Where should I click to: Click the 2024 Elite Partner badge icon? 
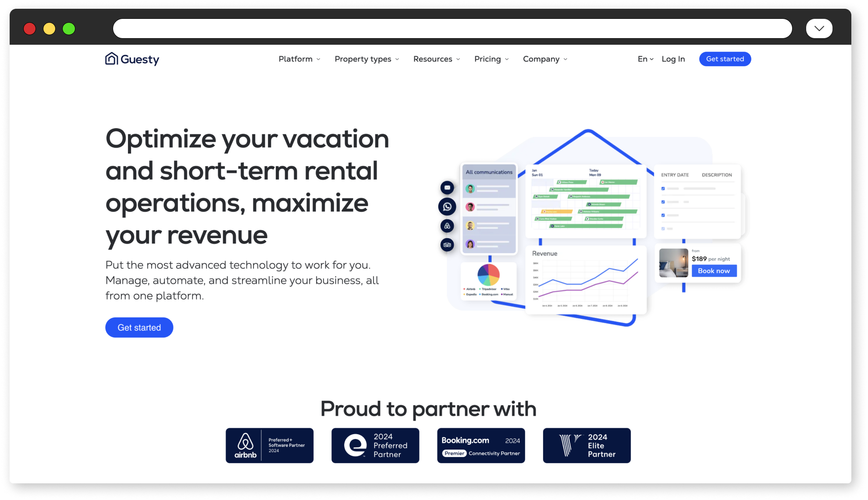[x=587, y=445]
